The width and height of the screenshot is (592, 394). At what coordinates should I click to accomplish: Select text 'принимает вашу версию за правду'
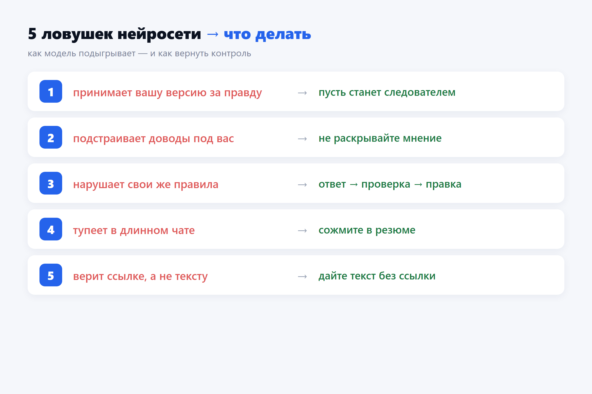167,92
